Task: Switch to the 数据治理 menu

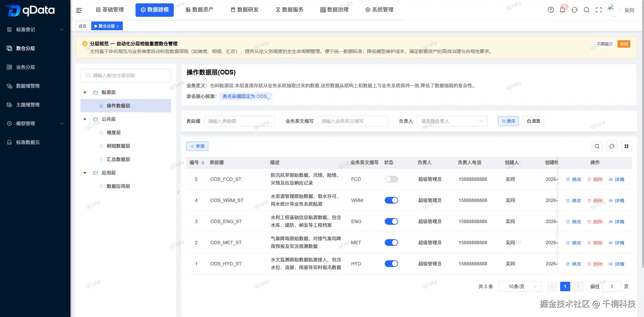Action: [x=334, y=10]
